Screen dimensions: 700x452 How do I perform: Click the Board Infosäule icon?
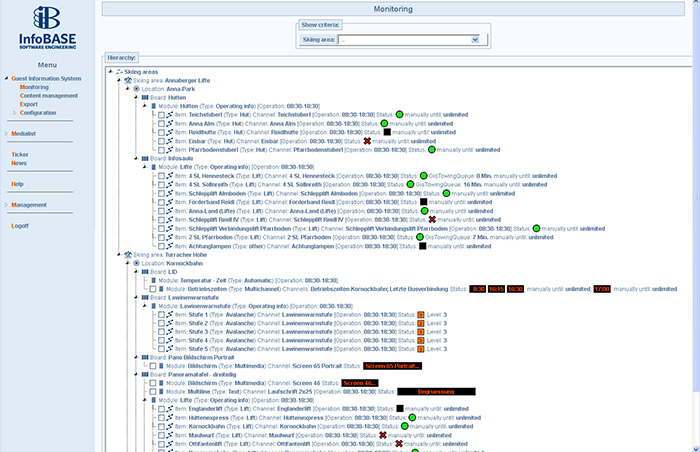[x=145, y=158]
